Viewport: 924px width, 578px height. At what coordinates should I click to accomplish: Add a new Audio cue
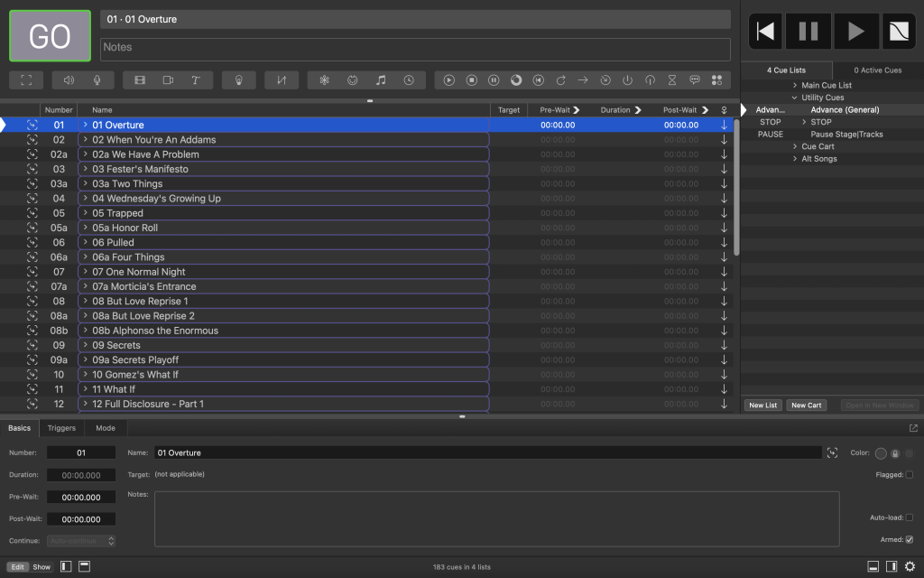69,80
